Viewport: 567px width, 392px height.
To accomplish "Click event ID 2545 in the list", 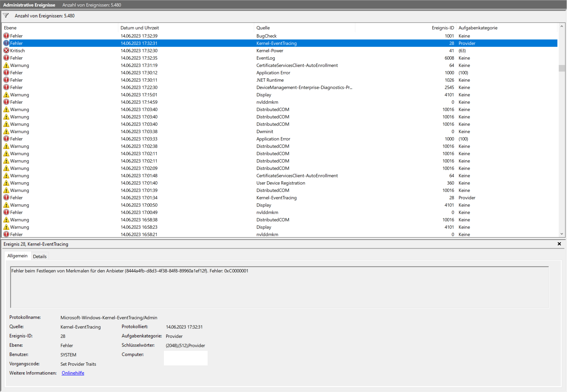I will (x=449, y=87).
